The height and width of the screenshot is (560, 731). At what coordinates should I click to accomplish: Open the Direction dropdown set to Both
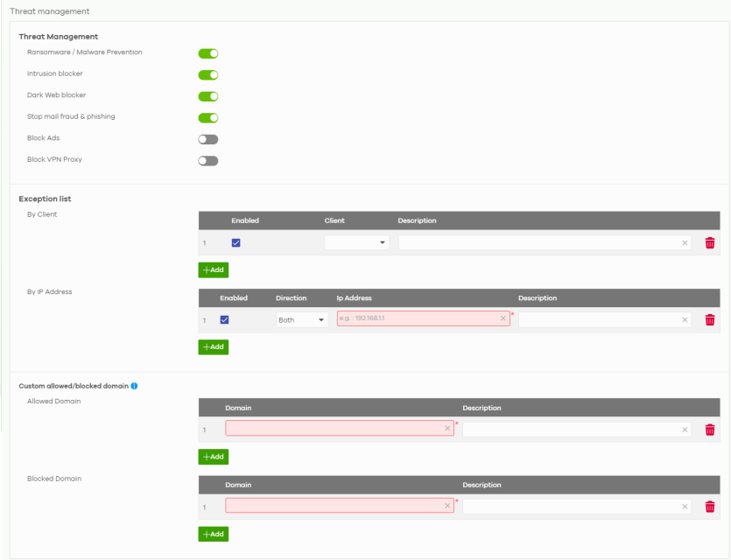(301, 320)
